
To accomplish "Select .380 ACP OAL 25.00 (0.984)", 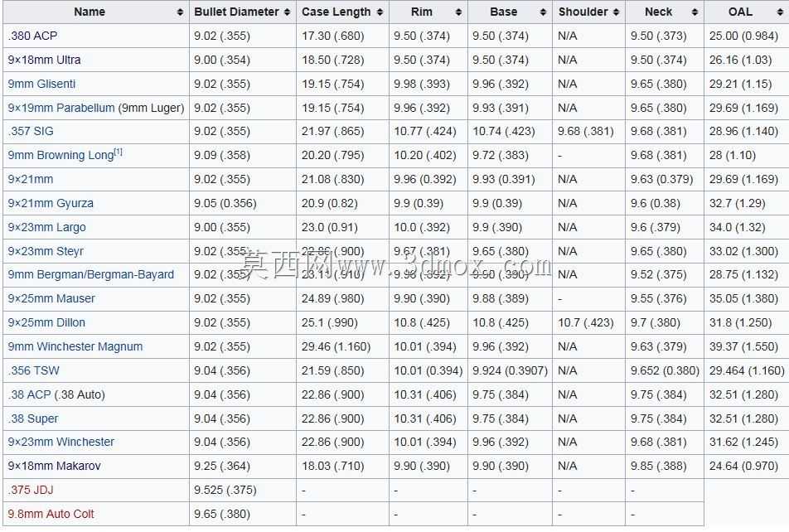I will pos(743,36).
